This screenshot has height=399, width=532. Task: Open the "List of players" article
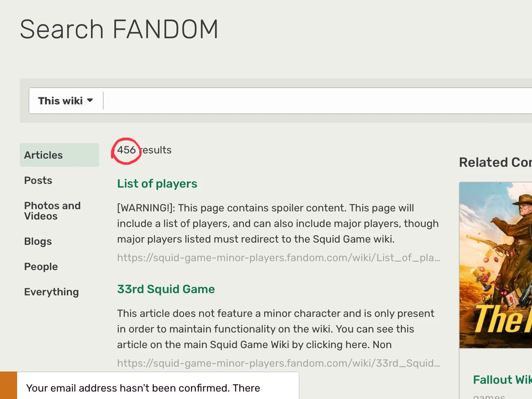click(157, 184)
